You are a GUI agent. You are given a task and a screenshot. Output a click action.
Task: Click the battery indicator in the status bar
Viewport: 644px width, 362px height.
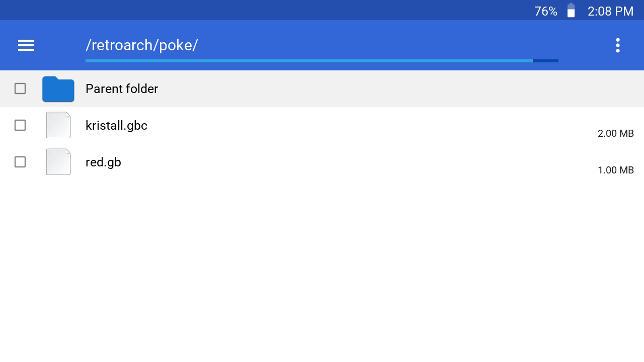pyautogui.click(x=571, y=11)
